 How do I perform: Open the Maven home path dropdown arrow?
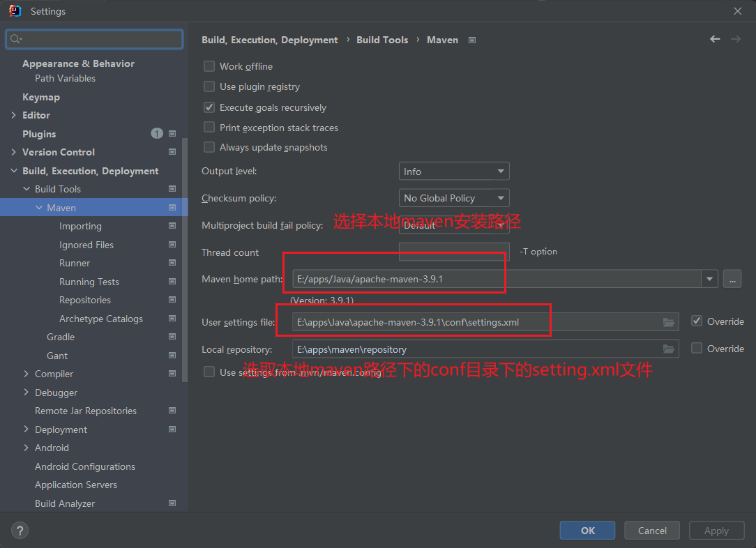(x=709, y=279)
